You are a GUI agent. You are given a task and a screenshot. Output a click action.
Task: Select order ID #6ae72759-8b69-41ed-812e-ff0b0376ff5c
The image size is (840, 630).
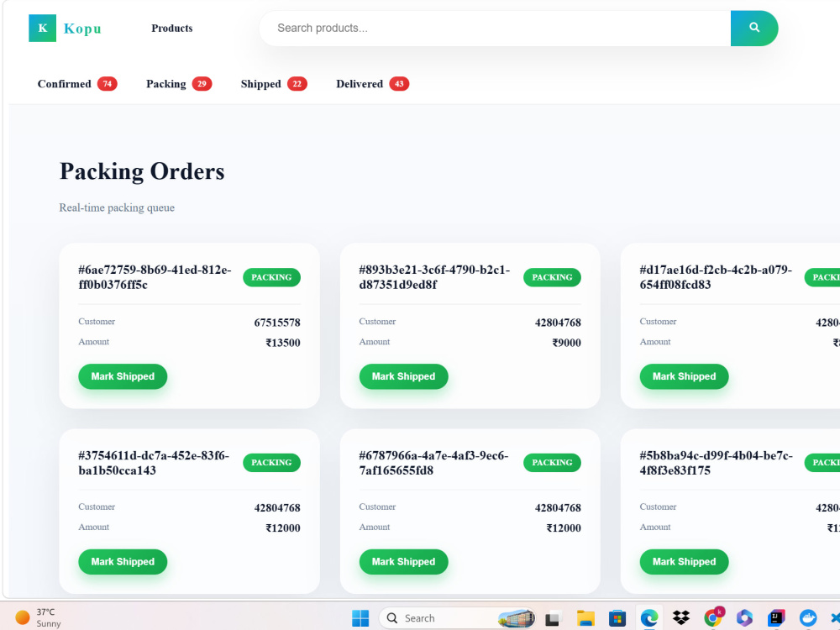155,277
